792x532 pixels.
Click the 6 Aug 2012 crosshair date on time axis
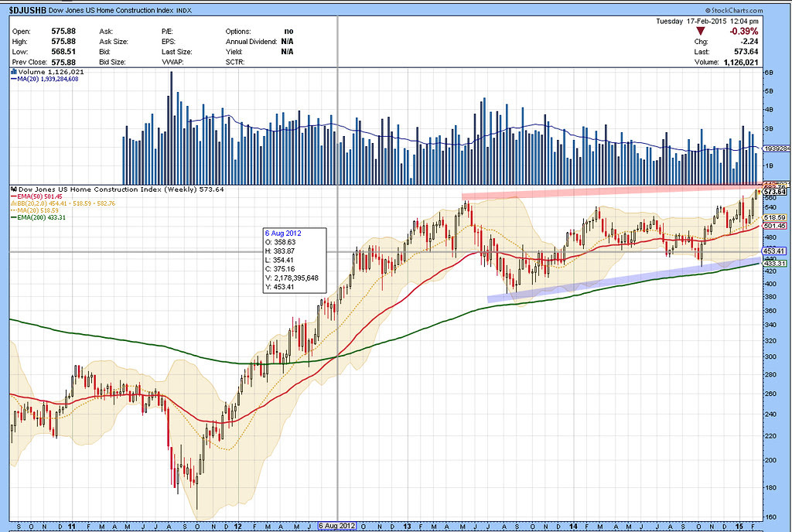pyautogui.click(x=337, y=526)
